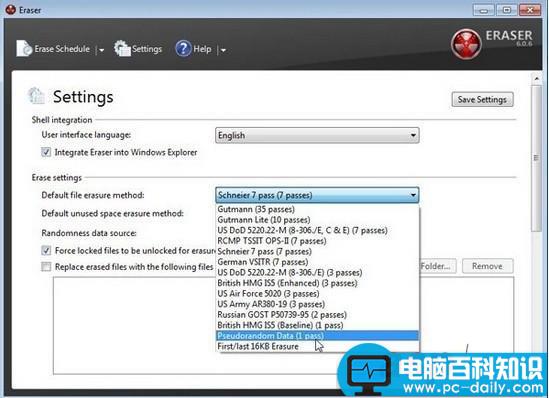Image resolution: width=549 pixels, height=398 pixels.
Task: Select US Air Force 5020 option
Action: [317, 293]
